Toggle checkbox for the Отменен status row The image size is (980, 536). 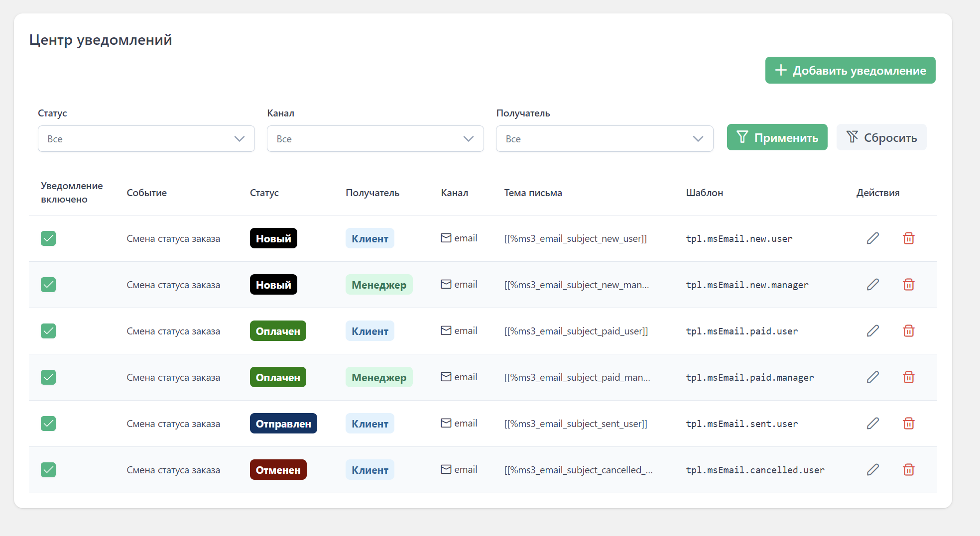[x=48, y=470]
